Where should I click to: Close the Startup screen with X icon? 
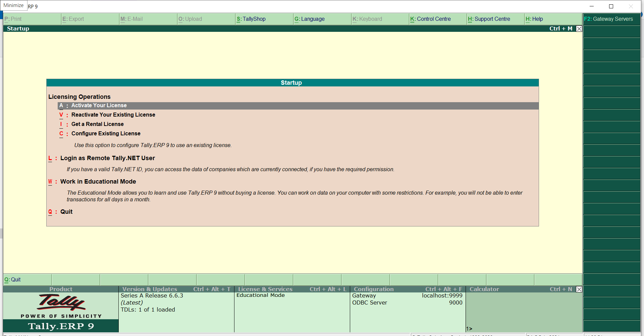(579, 29)
